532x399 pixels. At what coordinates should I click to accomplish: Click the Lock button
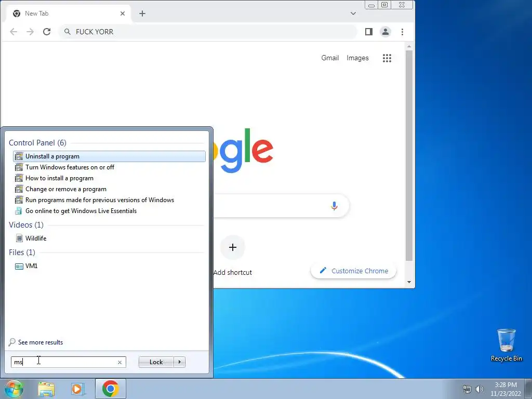pos(156,362)
